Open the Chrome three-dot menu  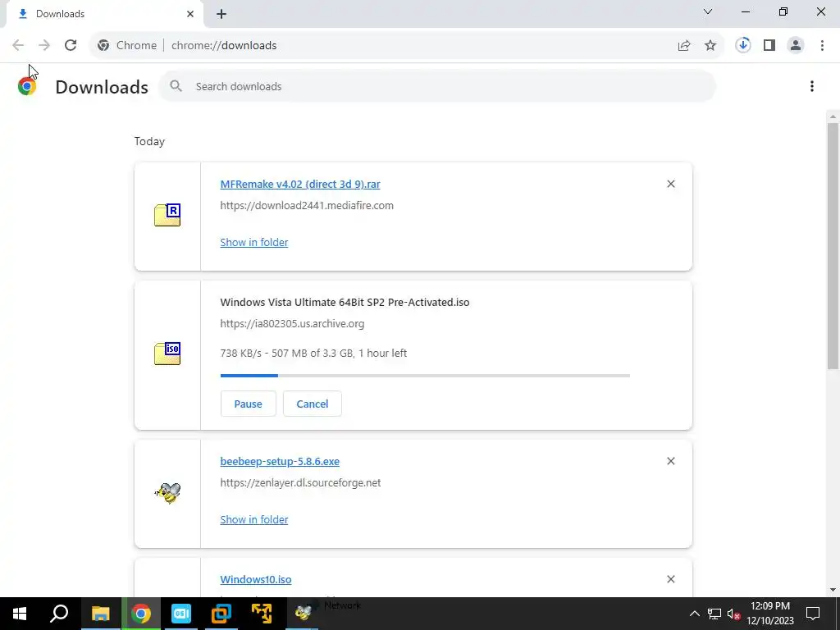[x=822, y=46]
